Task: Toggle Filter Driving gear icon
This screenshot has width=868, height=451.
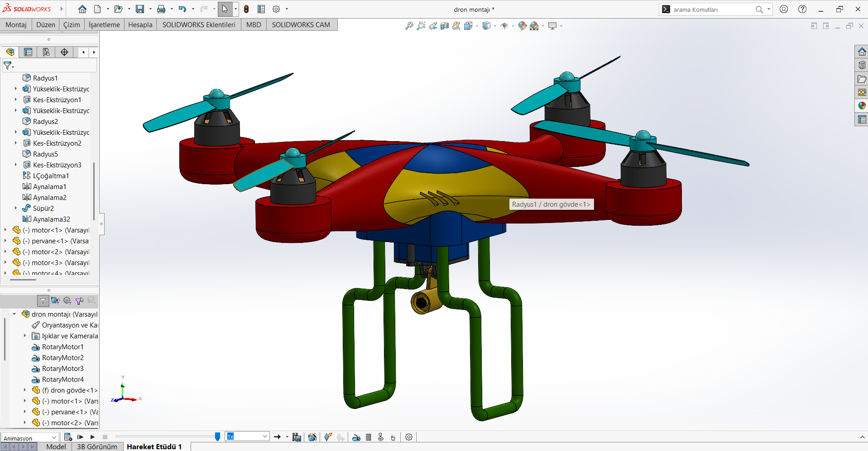Action: coord(67,301)
